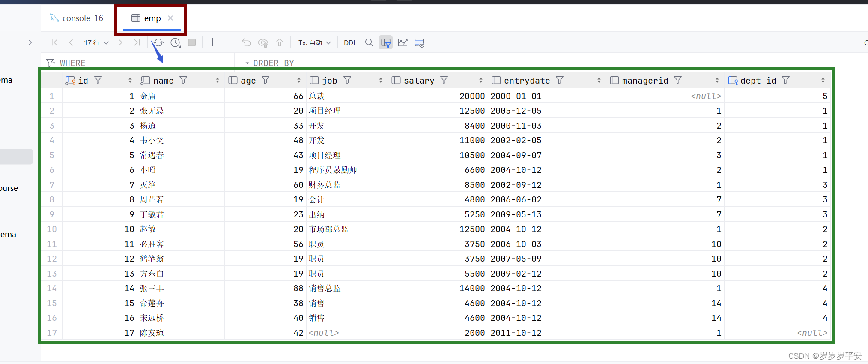Delete row with the minus icon
Viewport: 868px width, 364px height.
(x=229, y=42)
